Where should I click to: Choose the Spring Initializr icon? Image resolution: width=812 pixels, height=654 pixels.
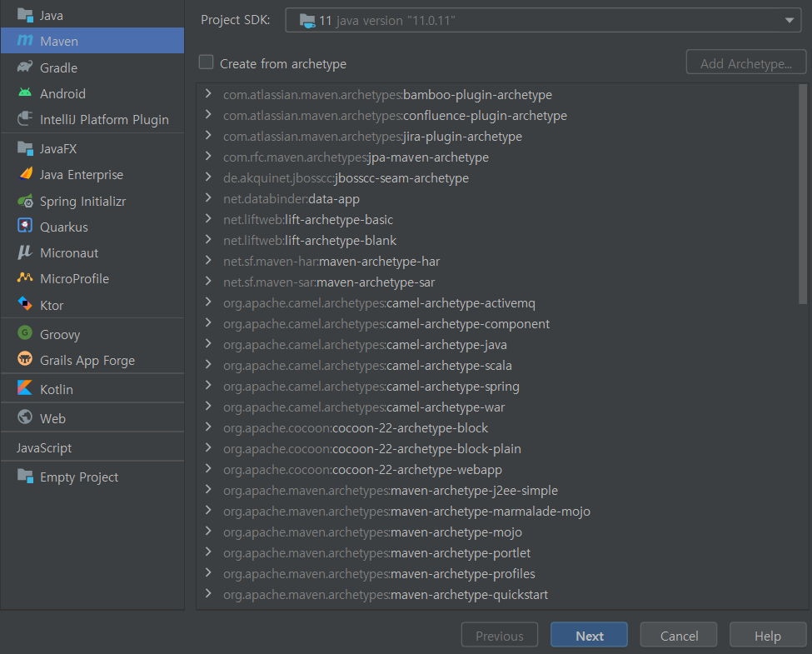[x=25, y=201]
